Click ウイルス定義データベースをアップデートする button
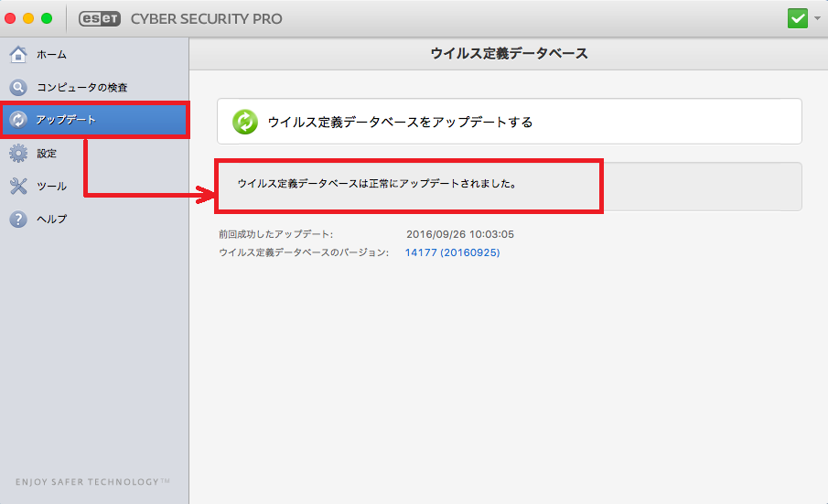The width and height of the screenshot is (828, 504). 509,122
